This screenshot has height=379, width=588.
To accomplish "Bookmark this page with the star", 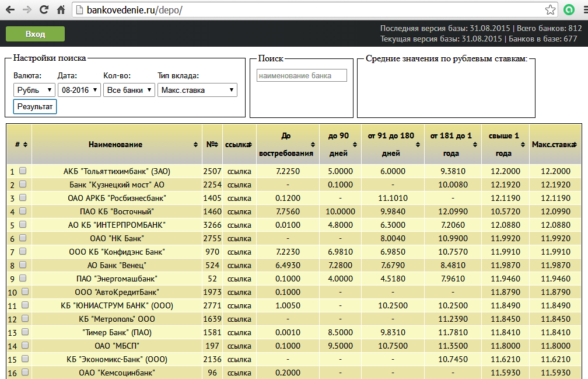I will pyautogui.click(x=550, y=10).
